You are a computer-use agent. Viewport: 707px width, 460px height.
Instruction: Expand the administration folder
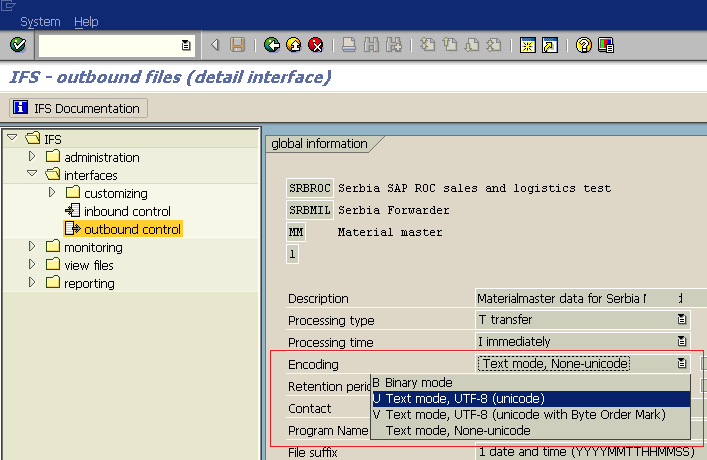pyautogui.click(x=32, y=156)
